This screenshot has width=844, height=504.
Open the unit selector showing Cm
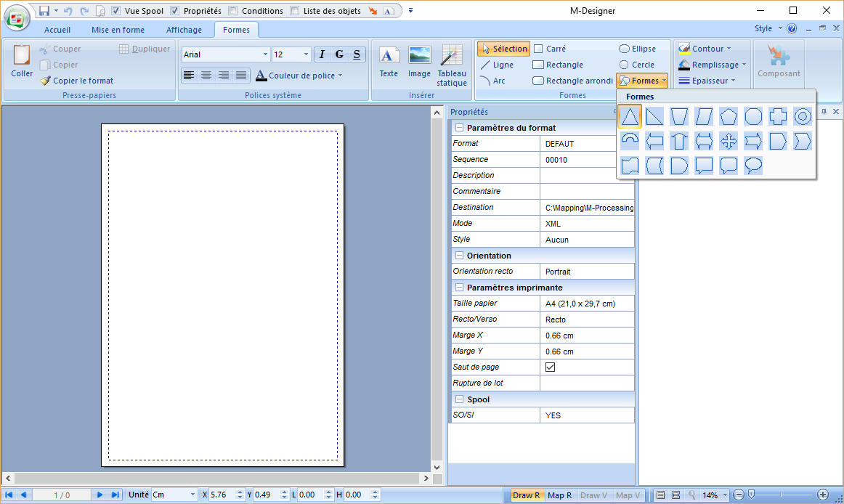(174, 494)
